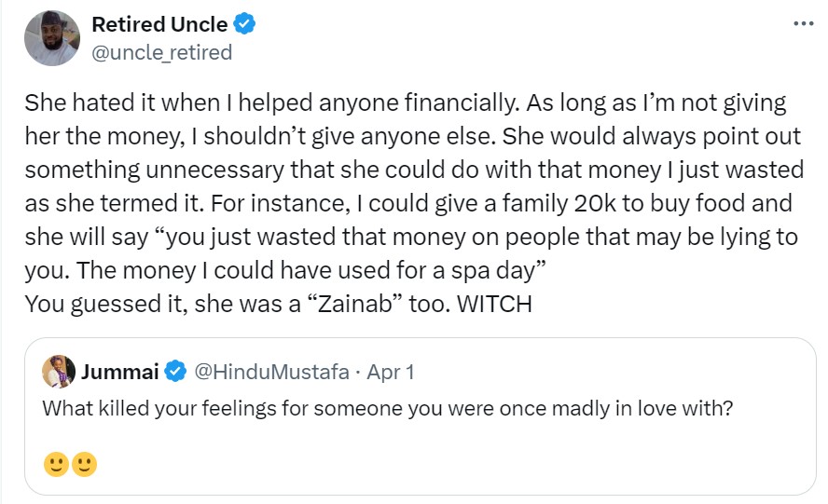
Task: Click Retired Uncle's profile avatar
Action: 52,38
